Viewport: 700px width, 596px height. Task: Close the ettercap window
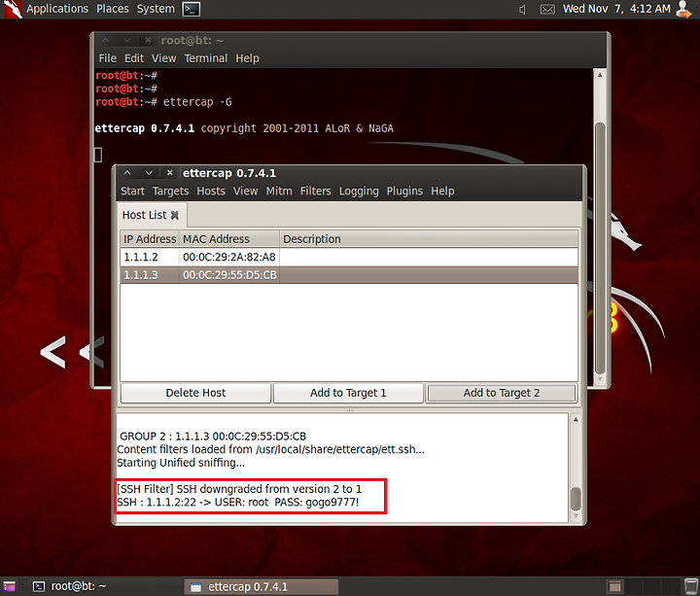(169, 173)
